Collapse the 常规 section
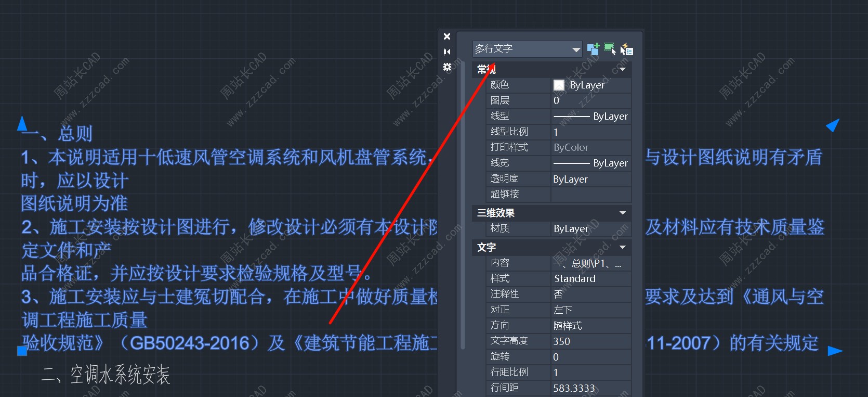Image resolution: width=868 pixels, height=397 pixels. coord(622,69)
